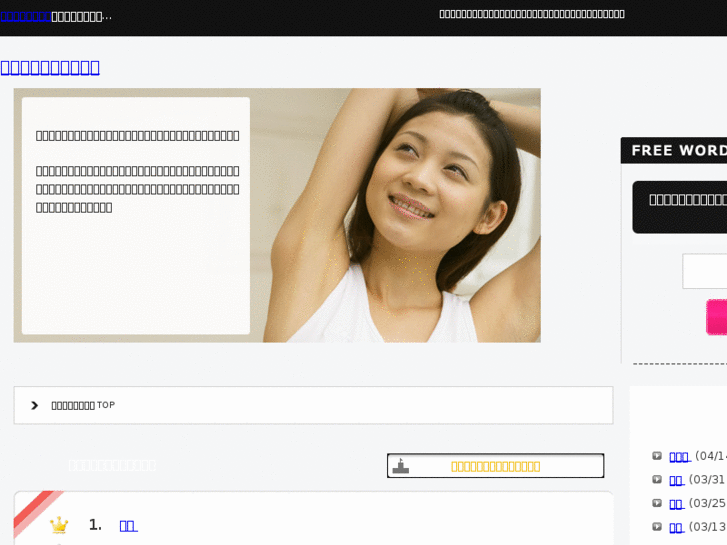Click the blue link in the black header
Viewport: 727px width, 545px height.
[26, 17]
